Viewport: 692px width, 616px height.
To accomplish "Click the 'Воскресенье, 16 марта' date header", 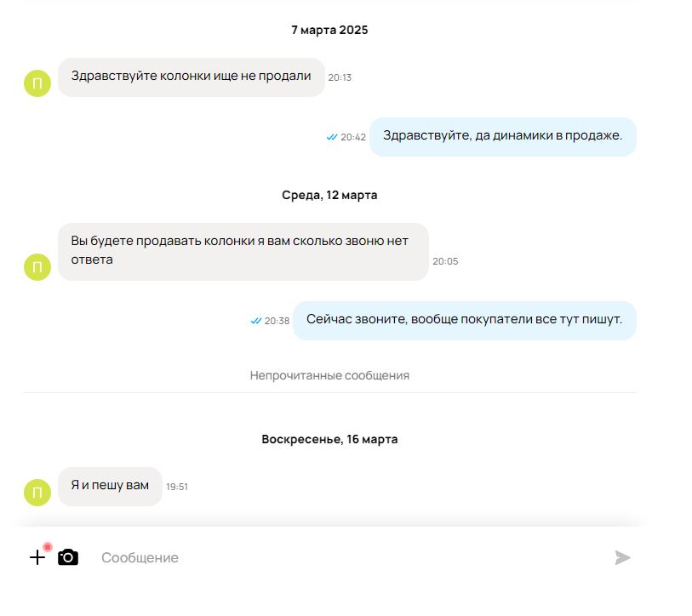I will 329,439.
